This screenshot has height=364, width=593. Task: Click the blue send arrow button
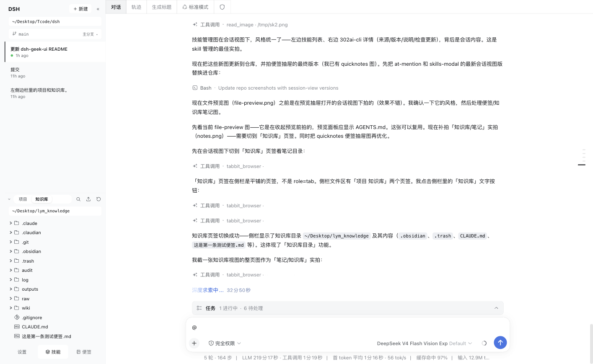[x=500, y=343]
